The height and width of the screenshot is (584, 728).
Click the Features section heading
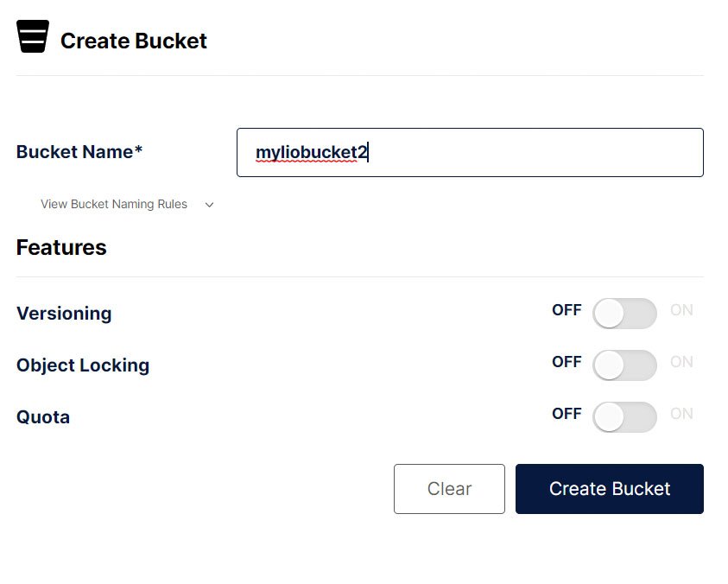click(61, 248)
